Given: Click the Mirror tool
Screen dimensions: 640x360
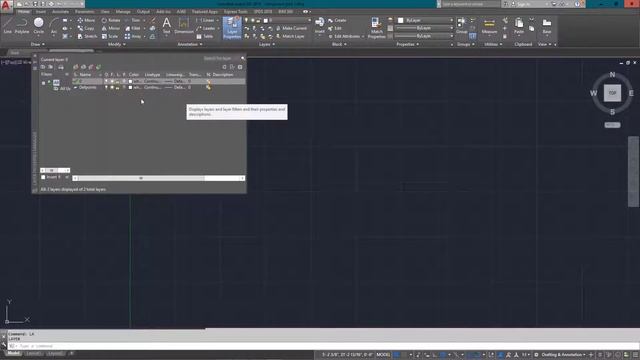Looking at the screenshot, I should click(111, 28).
